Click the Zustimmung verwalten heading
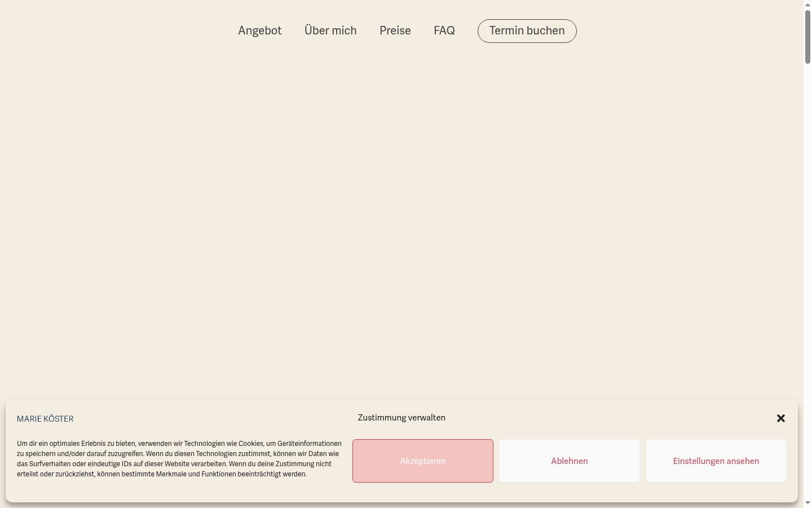The width and height of the screenshot is (812, 508). pyautogui.click(x=401, y=418)
